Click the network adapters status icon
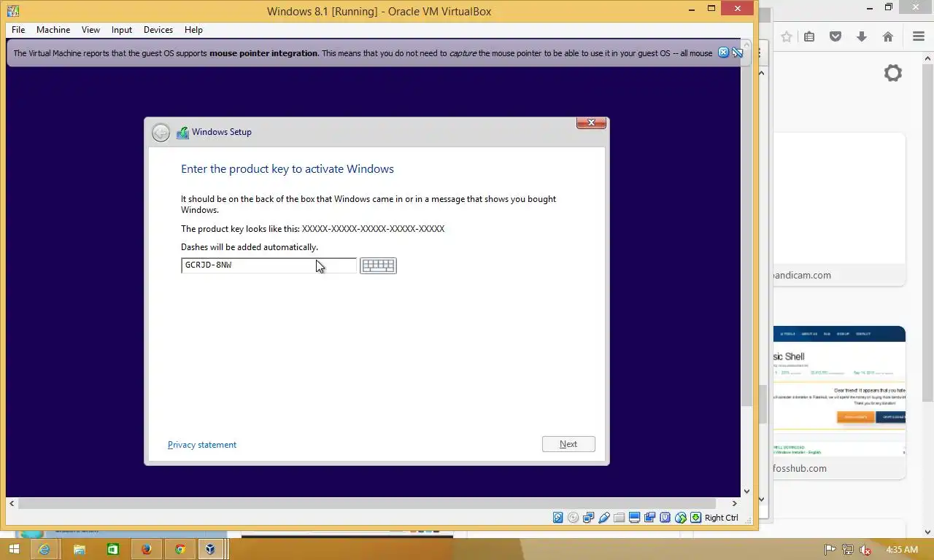934x560 pixels. [x=588, y=518]
